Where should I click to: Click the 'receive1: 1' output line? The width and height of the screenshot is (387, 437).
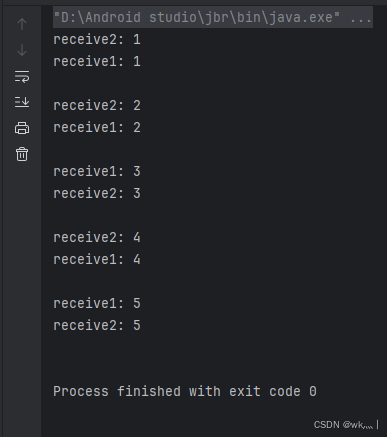97,62
